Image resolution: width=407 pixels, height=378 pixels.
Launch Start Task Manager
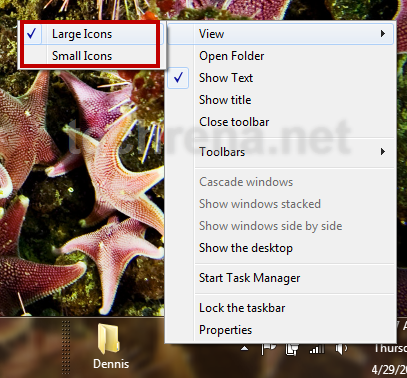coord(281,278)
